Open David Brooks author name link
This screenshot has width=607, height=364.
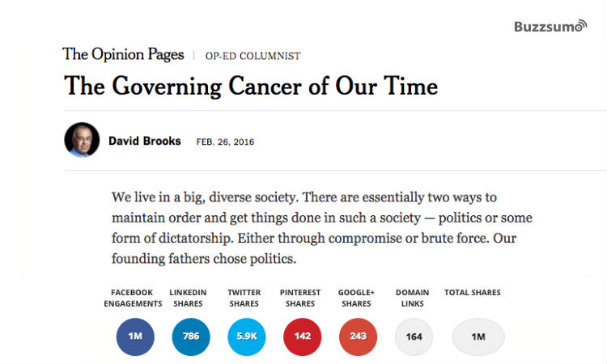[145, 141]
